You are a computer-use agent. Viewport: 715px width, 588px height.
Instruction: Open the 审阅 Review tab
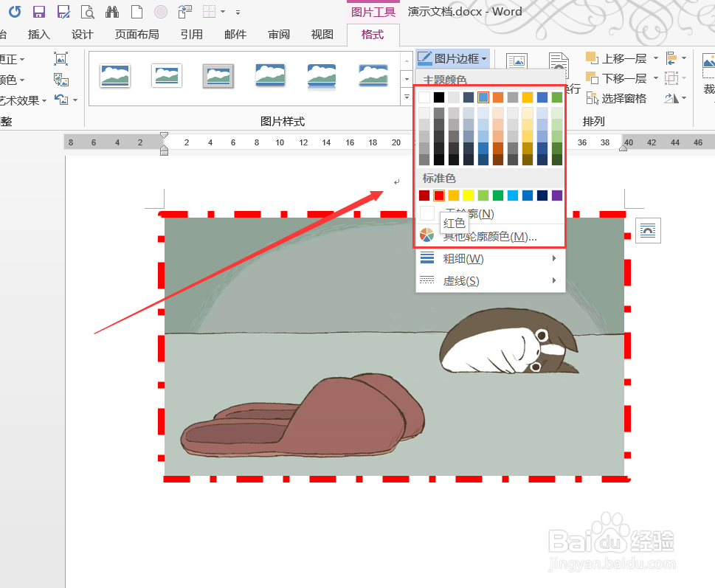pyautogui.click(x=279, y=35)
